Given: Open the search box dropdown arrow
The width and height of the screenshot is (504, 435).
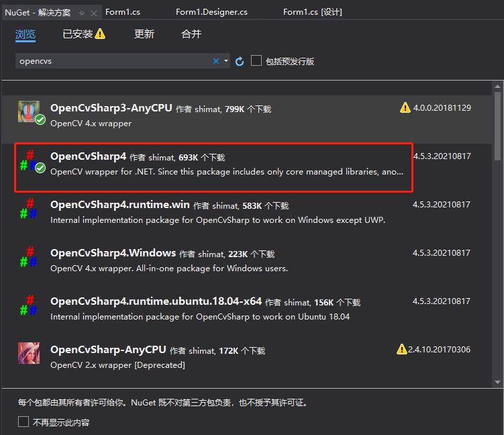Looking at the screenshot, I should (226, 61).
